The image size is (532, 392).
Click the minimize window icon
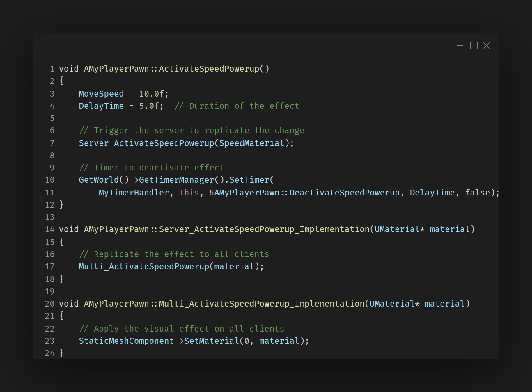pyautogui.click(x=460, y=46)
